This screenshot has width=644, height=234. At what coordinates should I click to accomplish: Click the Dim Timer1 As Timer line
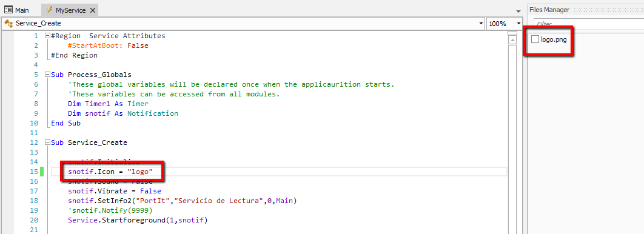[108, 104]
